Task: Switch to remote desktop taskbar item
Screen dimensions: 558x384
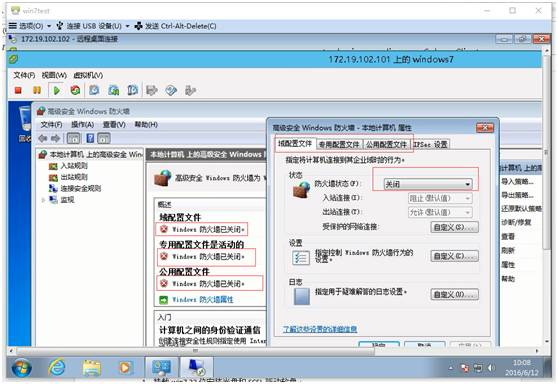Action: 196,367
